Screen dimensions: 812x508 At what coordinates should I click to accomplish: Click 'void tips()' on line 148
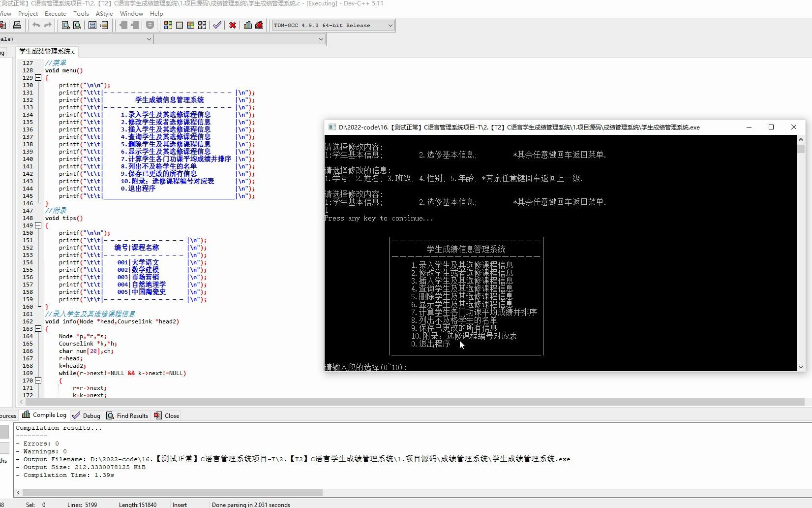64,218
